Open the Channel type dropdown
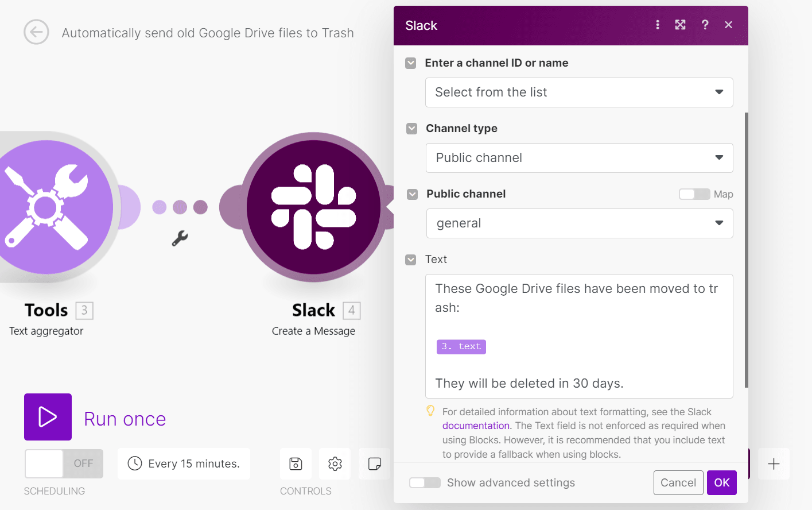This screenshot has width=812, height=510. [579, 157]
